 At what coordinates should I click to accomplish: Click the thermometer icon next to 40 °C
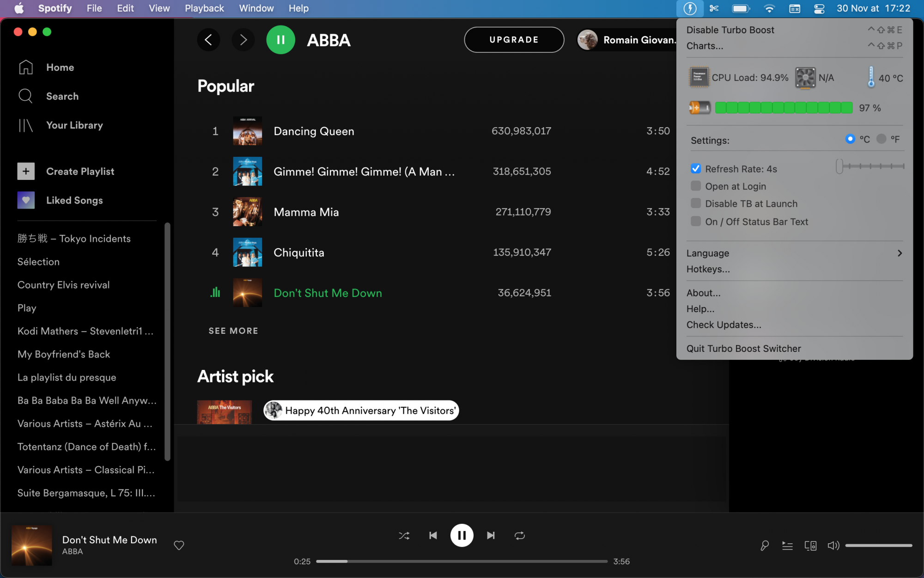click(x=871, y=77)
